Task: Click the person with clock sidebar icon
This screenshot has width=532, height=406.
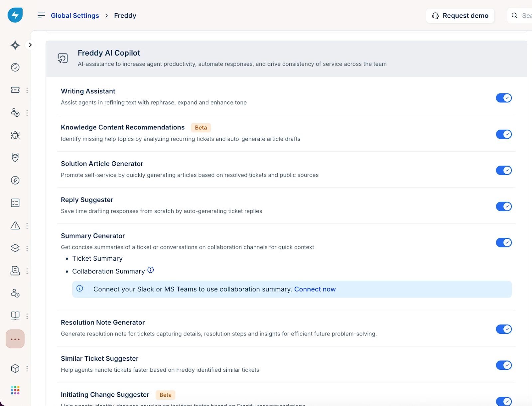Action: 15,293
